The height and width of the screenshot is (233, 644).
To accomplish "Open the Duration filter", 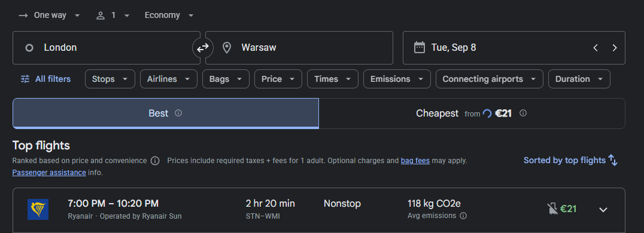I will (x=579, y=79).
